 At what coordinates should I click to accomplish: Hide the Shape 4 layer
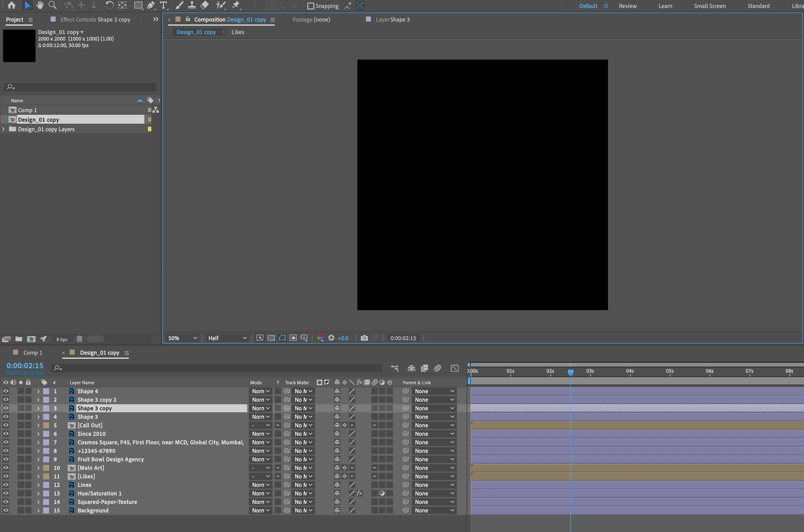pyautogui.click(x=6, y=391)
